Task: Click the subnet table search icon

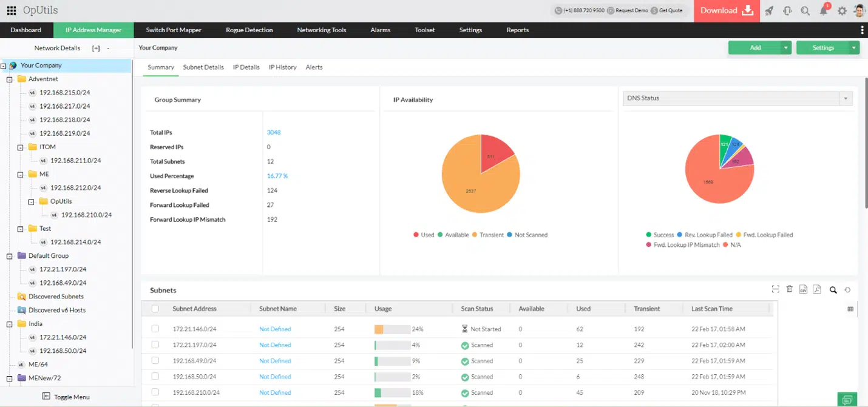Action: tap(833, 290)
